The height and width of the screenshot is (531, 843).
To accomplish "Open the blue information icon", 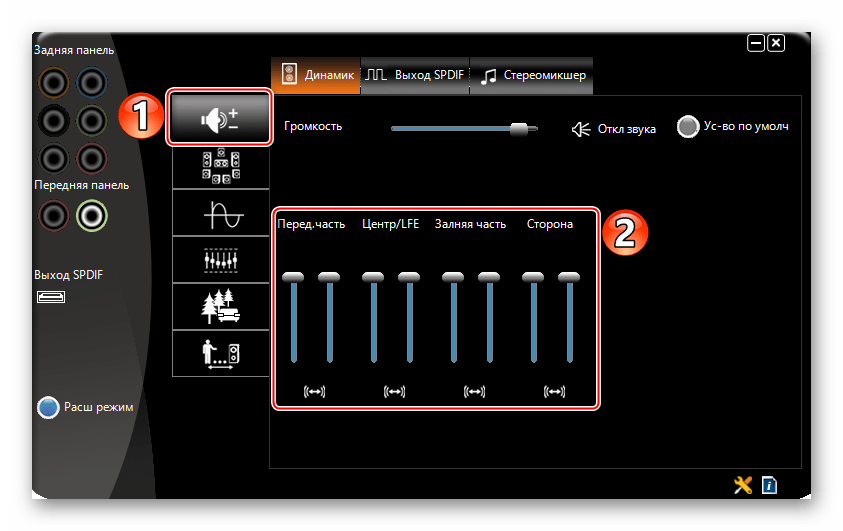I will coord(769,485).
